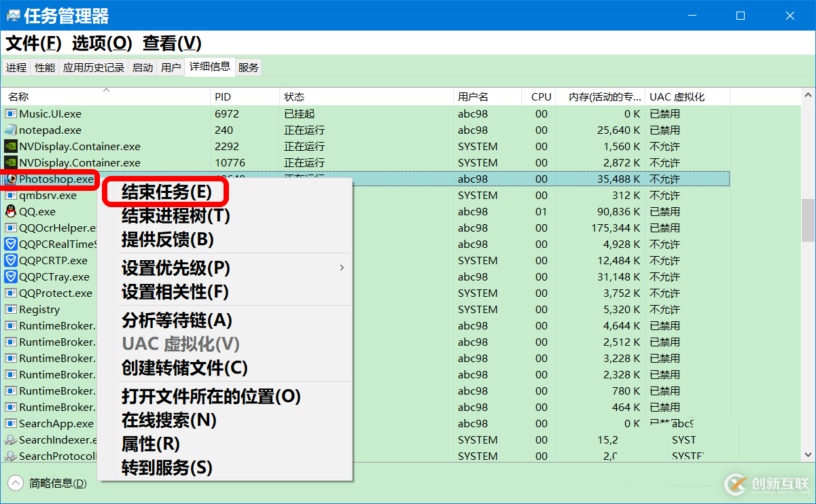Expand the 设置优先级 submenu arrow

[x=342, y=268]
